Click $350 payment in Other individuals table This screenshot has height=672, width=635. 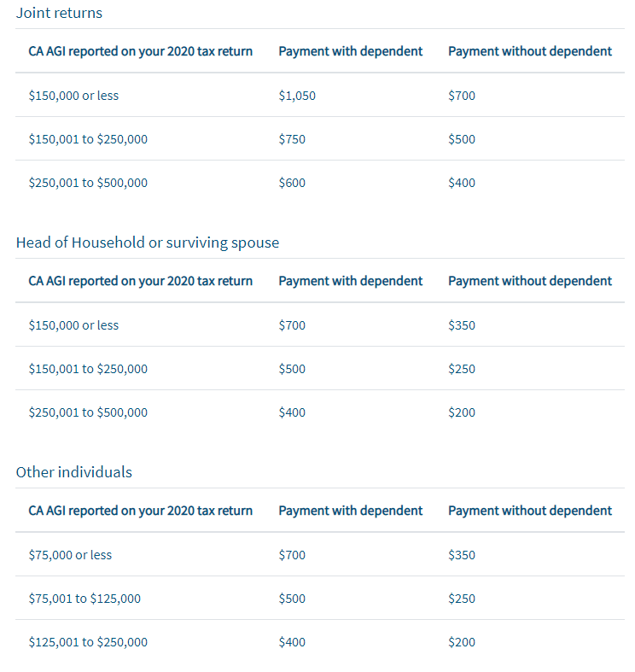pyautogui.click(x=462, y=555)
